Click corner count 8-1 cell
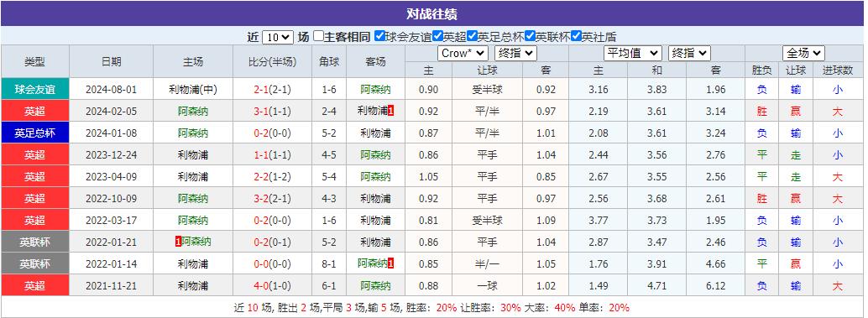This screenshot has width=868, height=318. point(329,263)
